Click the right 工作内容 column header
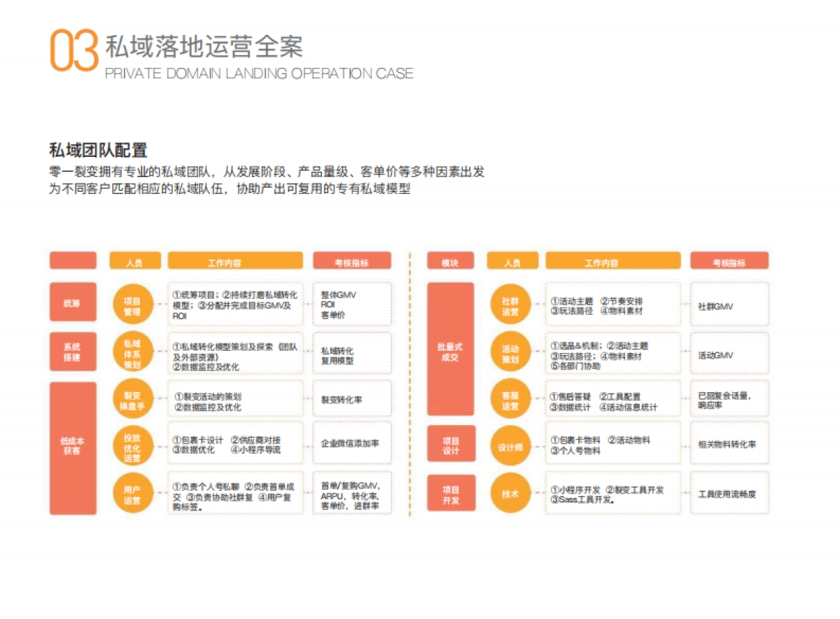Image resolution: width=840 pixels, height=619 pixels. click(612, 260)
